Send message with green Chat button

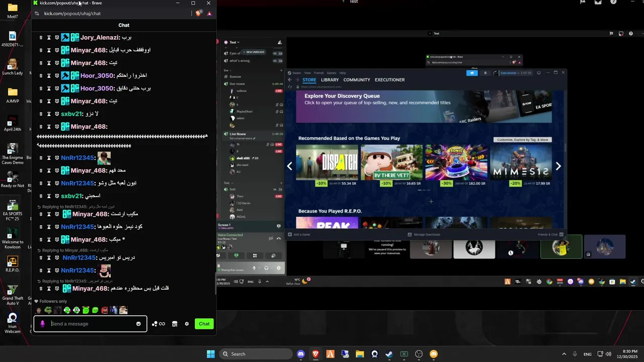tap(204, 324)
